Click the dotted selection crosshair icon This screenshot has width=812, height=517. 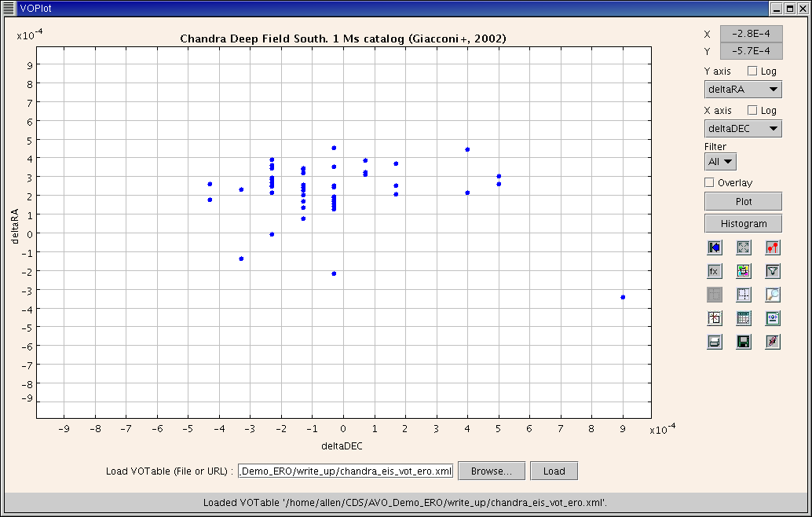[744, 295]
